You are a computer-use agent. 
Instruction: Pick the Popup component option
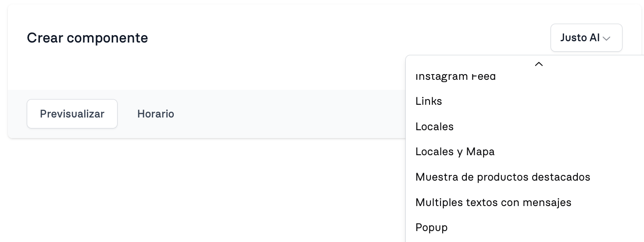(525, 228)
